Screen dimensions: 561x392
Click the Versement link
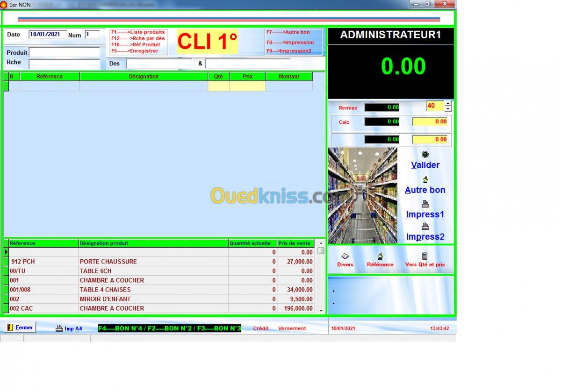click(292, 328)
